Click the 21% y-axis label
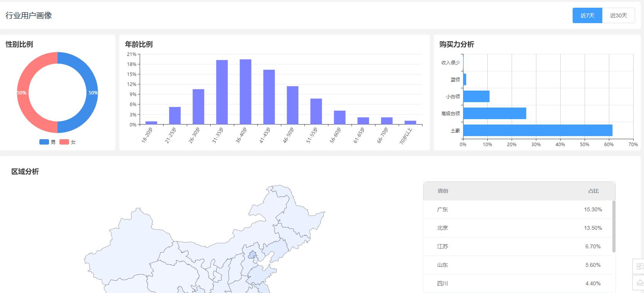 132,54
